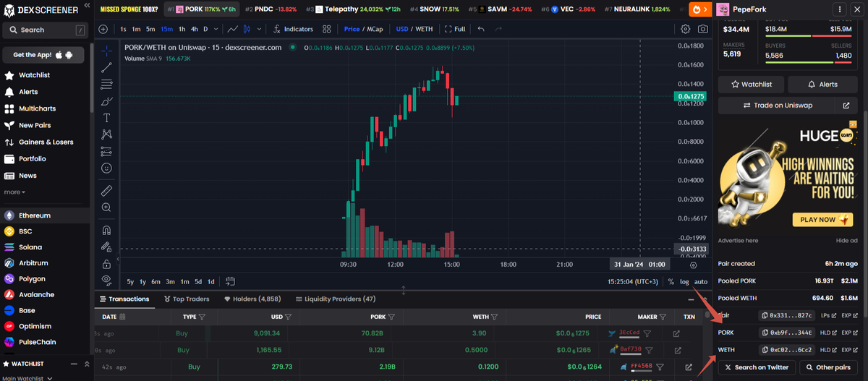
Task: Take a chart snapshot with camera icon
Action: (x=703, y=29)
